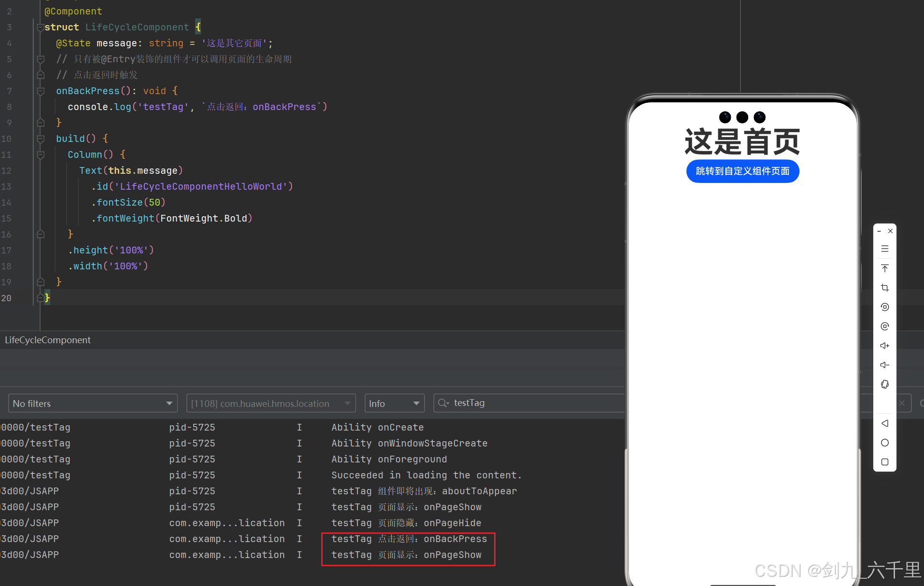
Task: Click the .fontWeight(FontWeight.Bold) code line
Action: [x=171, y=218]
